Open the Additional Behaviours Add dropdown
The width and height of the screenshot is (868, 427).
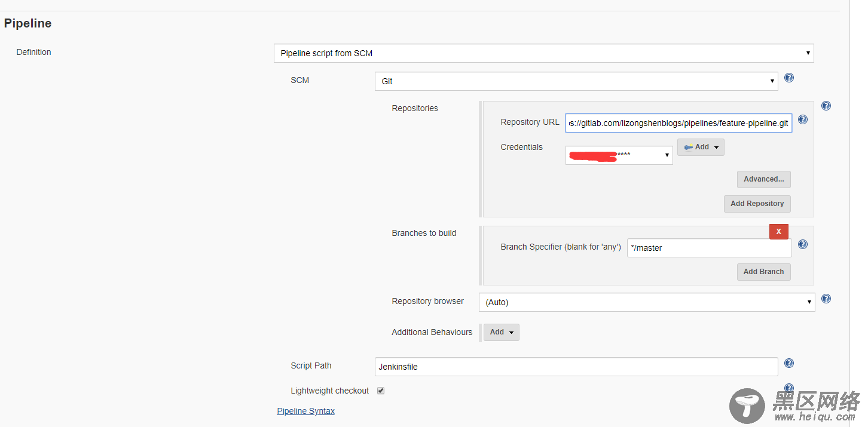(501, 332)
